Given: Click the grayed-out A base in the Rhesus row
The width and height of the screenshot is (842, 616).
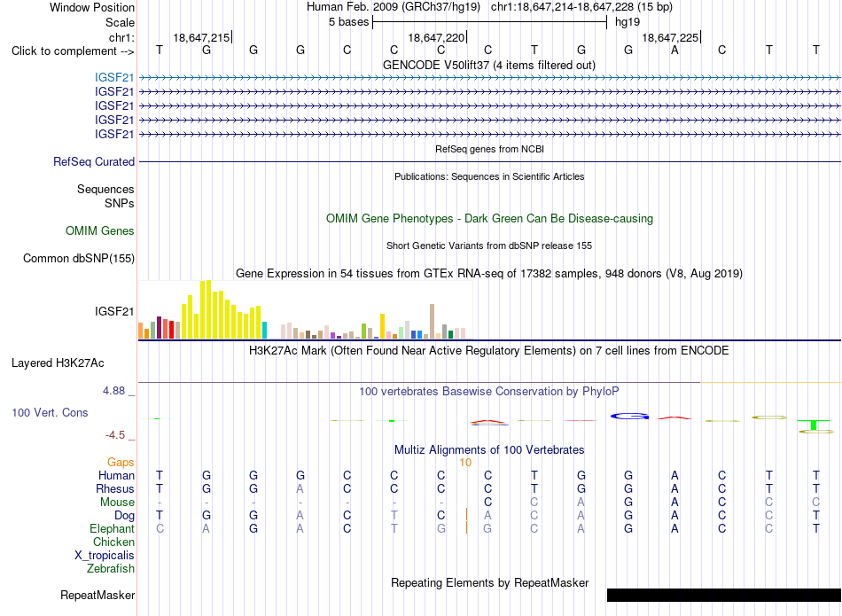Looking at the screenshot, I should click(300, 488).
